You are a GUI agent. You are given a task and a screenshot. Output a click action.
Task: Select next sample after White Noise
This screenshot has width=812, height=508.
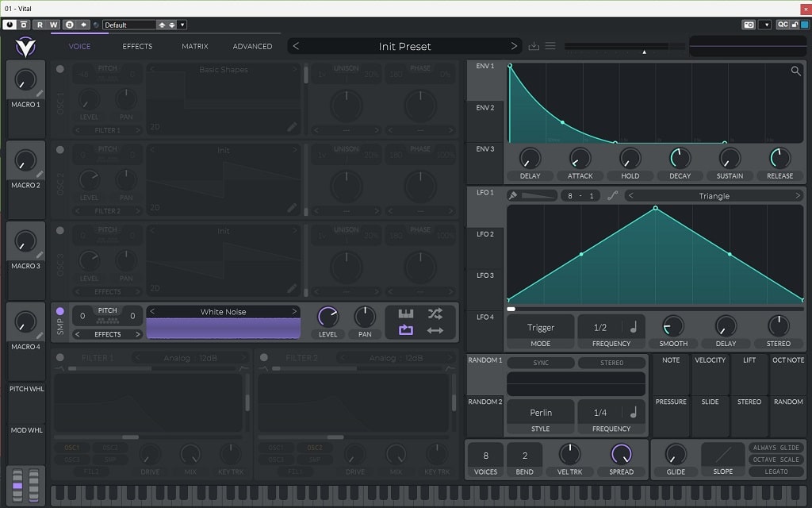[294, 311]
